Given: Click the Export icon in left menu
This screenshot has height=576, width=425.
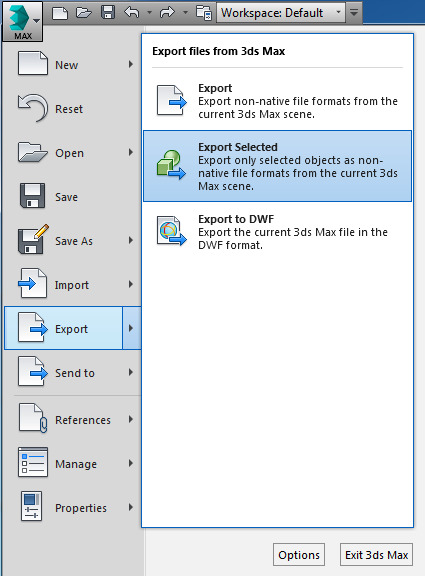Looking at the screenshot, I should tap(33, 327).
